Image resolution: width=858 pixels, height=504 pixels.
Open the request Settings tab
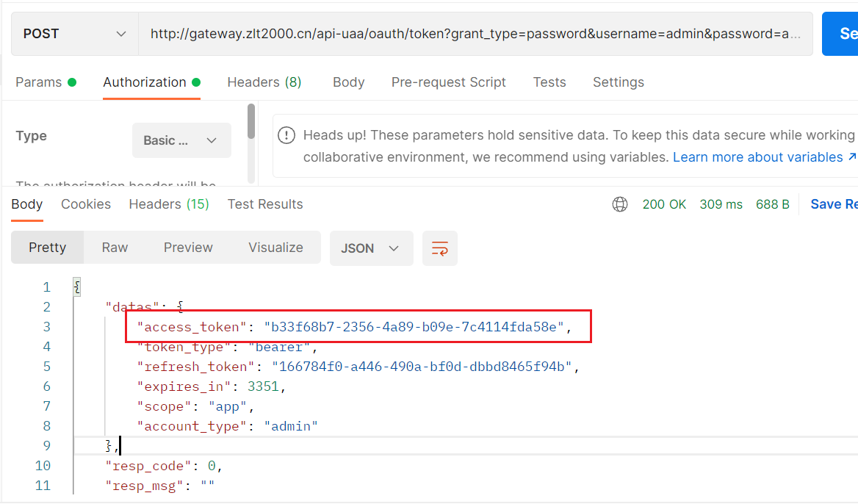click(618, 82)
